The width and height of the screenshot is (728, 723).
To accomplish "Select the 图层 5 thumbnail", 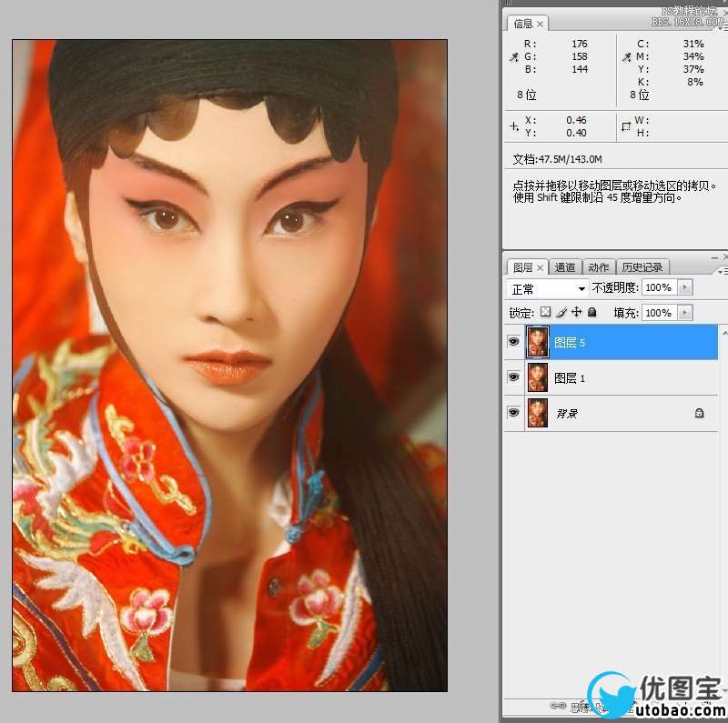I will pos(538,342).
